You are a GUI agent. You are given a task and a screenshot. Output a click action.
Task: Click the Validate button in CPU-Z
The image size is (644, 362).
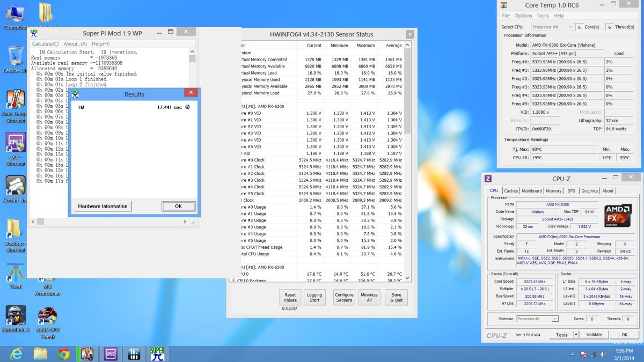coord(594,335)
